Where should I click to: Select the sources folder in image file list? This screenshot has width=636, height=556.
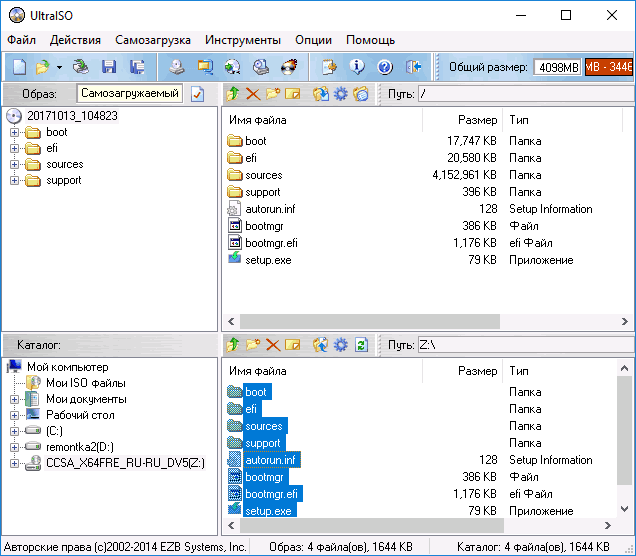(264, 175)
